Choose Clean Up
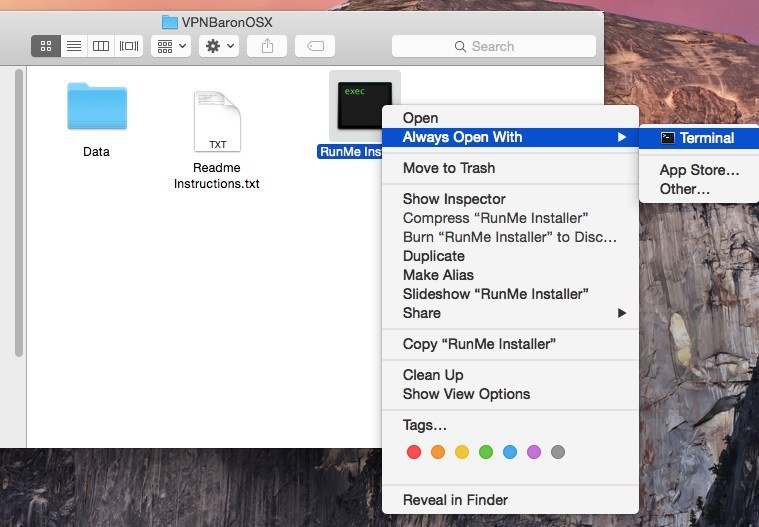The height and width of the screenshot is (527, 759). 510,375
